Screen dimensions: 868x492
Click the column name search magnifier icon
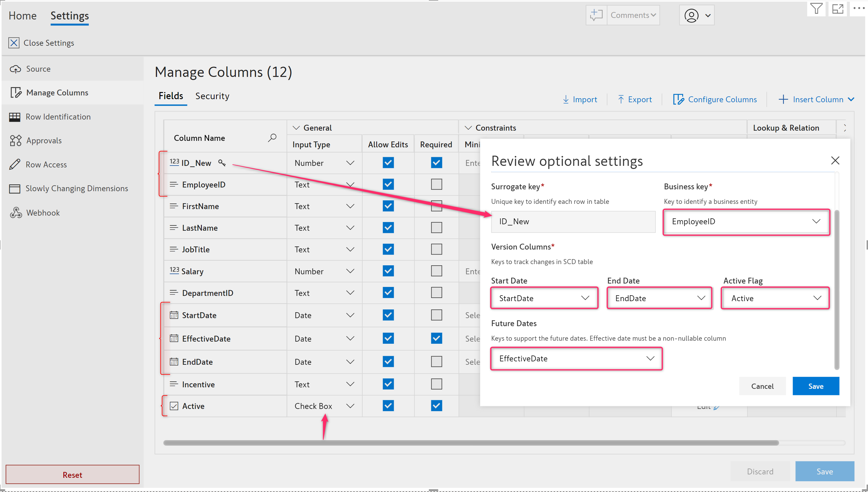click(272, 138)
